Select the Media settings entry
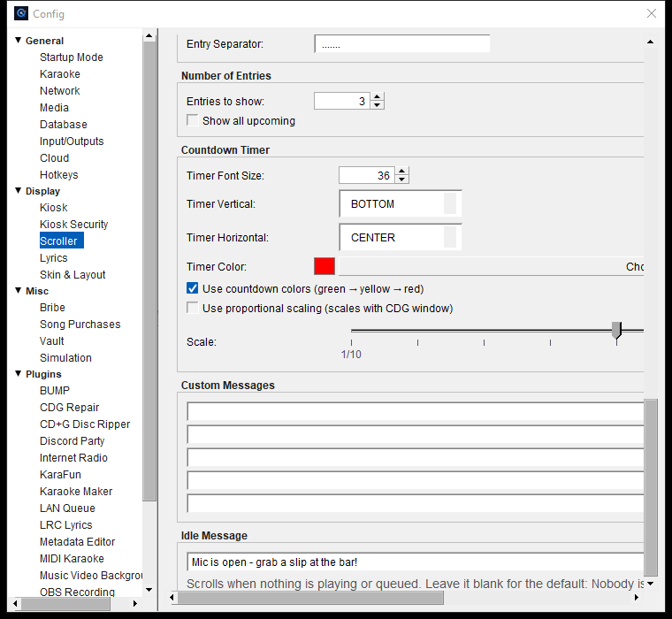This screenshot has height=619, width=672. pos(55,107)
